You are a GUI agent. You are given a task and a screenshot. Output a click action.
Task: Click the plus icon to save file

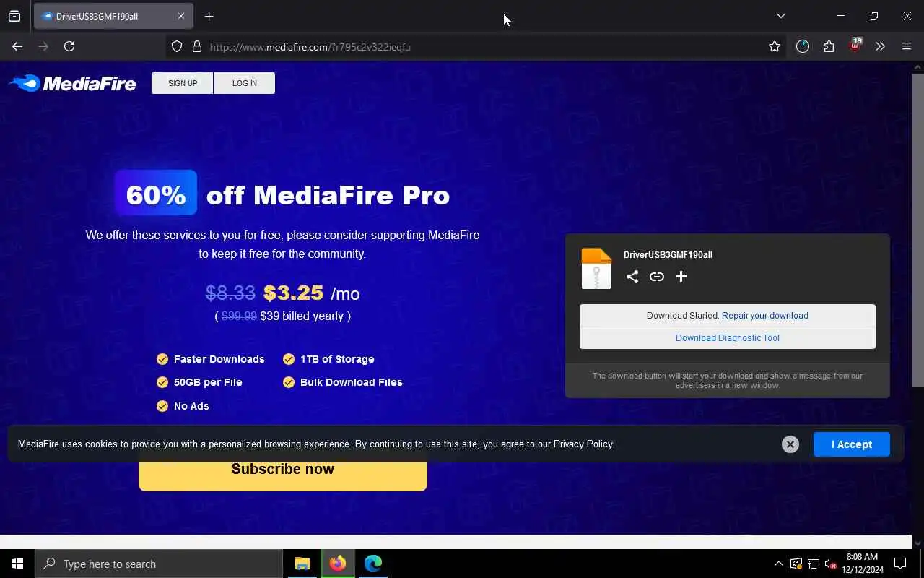tap(681, 277)
